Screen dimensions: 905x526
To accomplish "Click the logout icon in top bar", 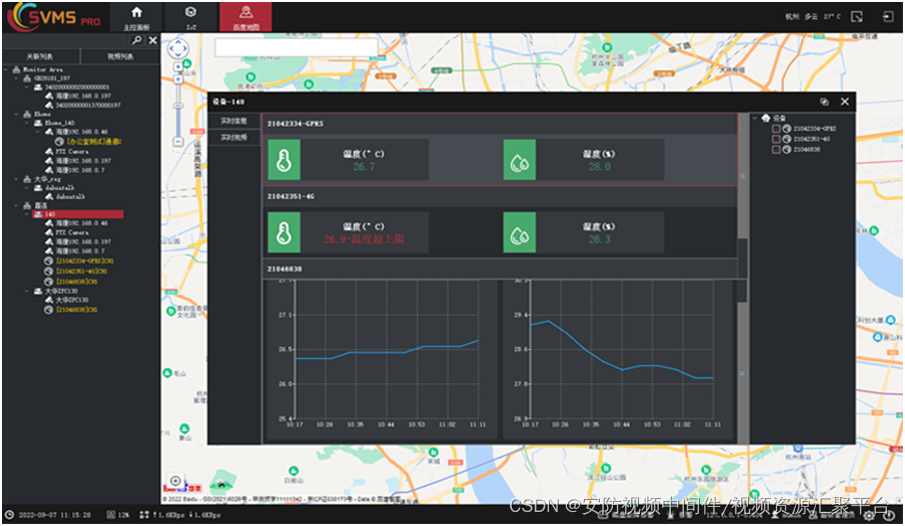I will click(x=888, y=17).
